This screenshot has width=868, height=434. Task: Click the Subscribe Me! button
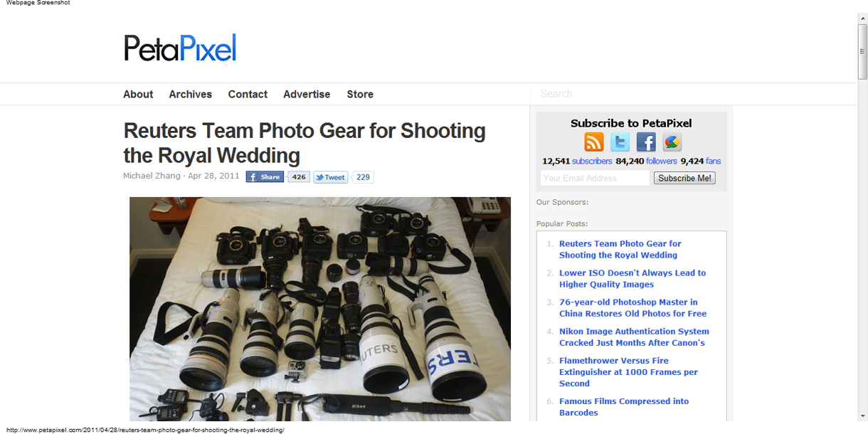(684, 178)
